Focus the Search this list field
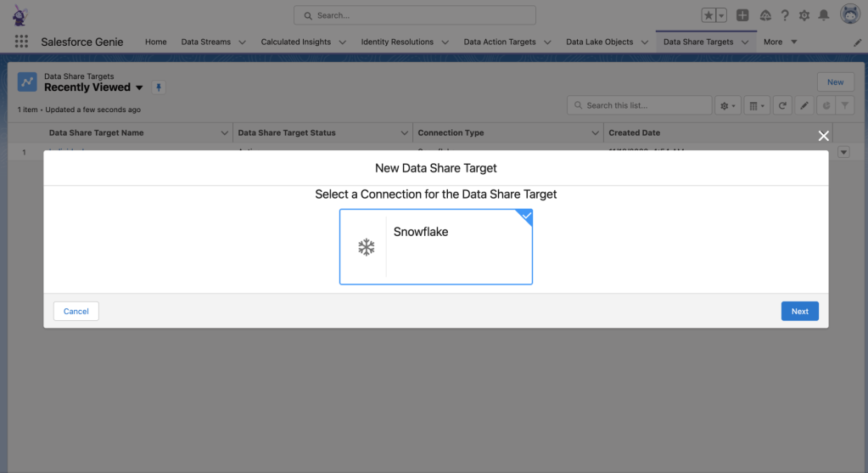The image size is (868, 473). [640, 105]
